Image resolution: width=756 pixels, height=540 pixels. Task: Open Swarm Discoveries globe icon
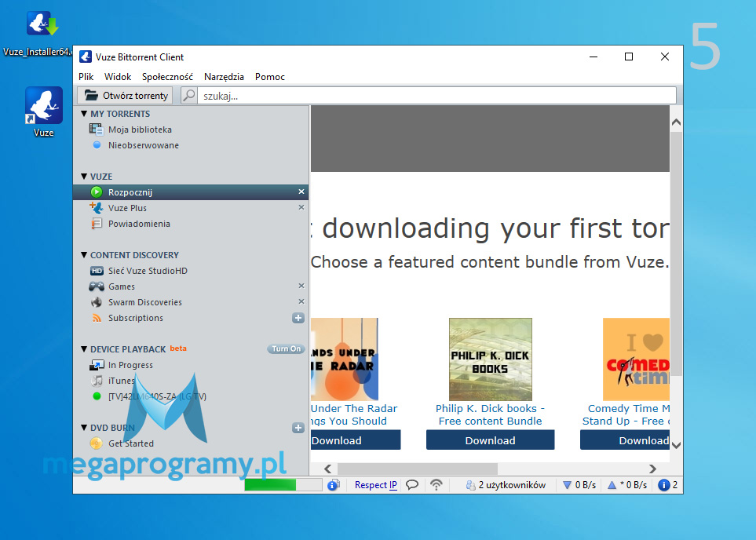pos(96,302)
